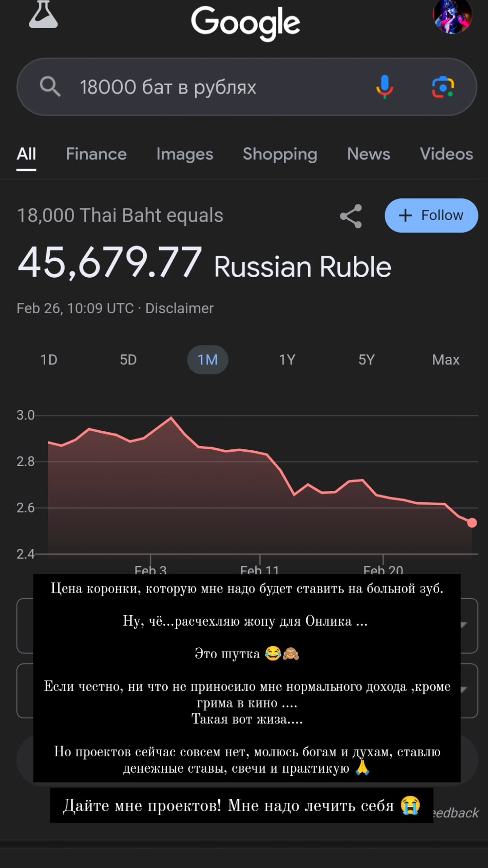Start voice search with microphone icon
Viewport: 488px width, 868px height.
385,87
